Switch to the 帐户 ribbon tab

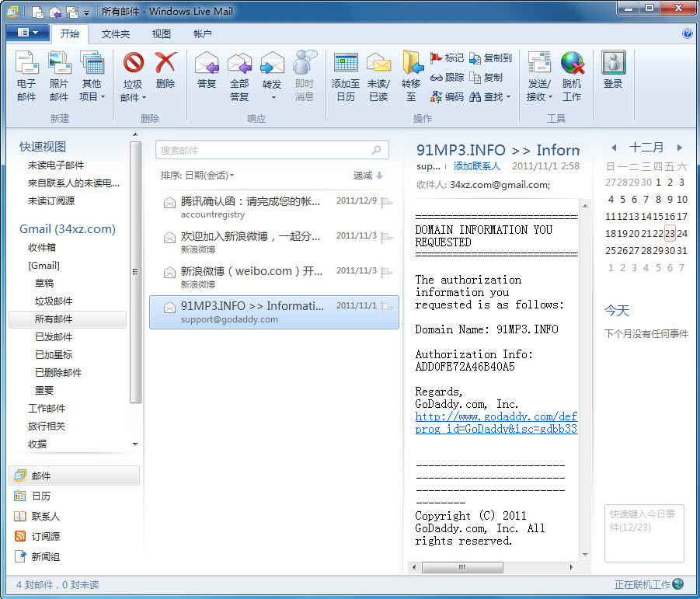[x=202, y=34]
